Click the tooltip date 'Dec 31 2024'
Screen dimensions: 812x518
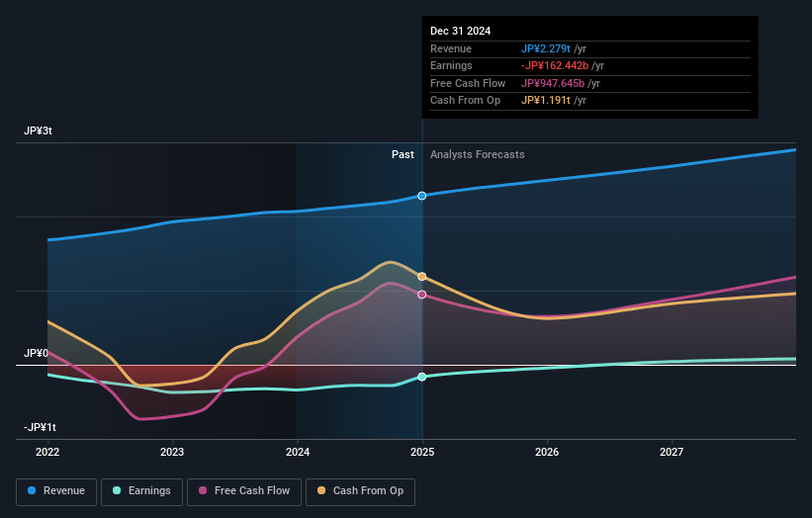coord(460,31)
